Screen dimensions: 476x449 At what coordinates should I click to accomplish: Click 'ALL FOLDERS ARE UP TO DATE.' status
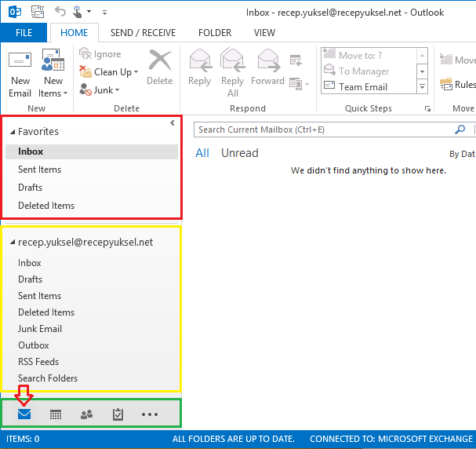pyautogui.click(x=234, y=439)
